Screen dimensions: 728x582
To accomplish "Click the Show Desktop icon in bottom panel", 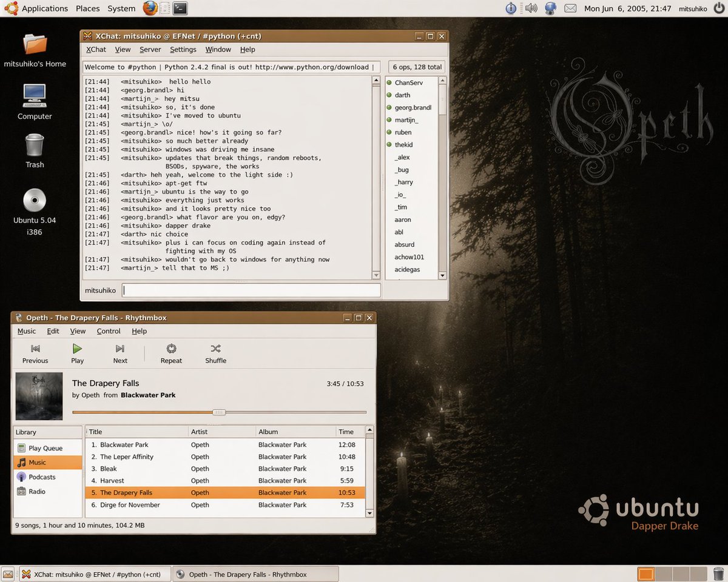I will tap(8, 574).
